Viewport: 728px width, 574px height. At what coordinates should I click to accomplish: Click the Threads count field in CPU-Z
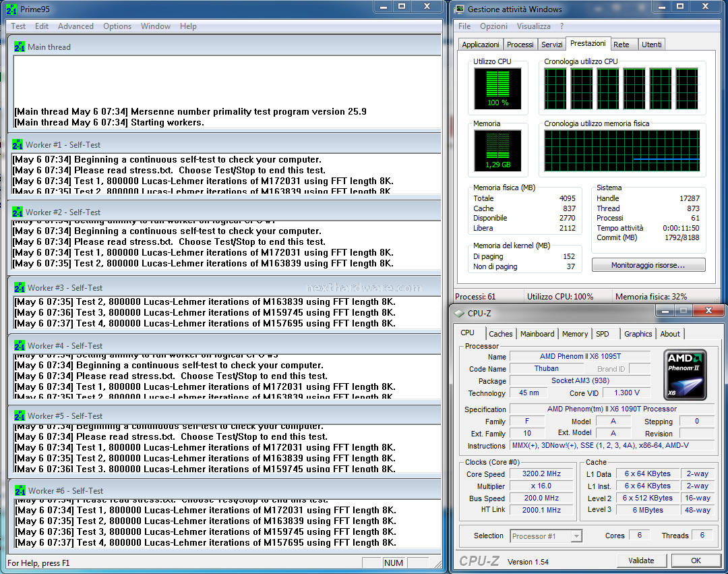(702, 536)
